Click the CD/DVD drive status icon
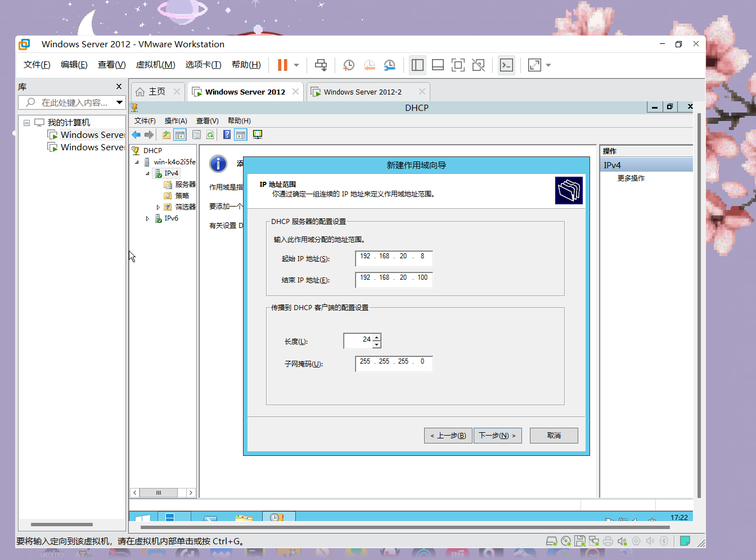This screenshot has height=560, width=756. (x=566, y=541)
